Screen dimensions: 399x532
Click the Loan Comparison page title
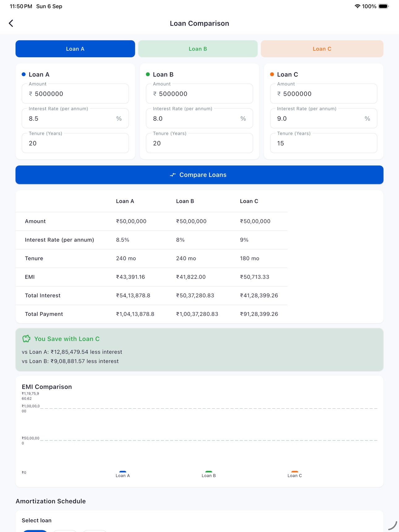[199, 23]
